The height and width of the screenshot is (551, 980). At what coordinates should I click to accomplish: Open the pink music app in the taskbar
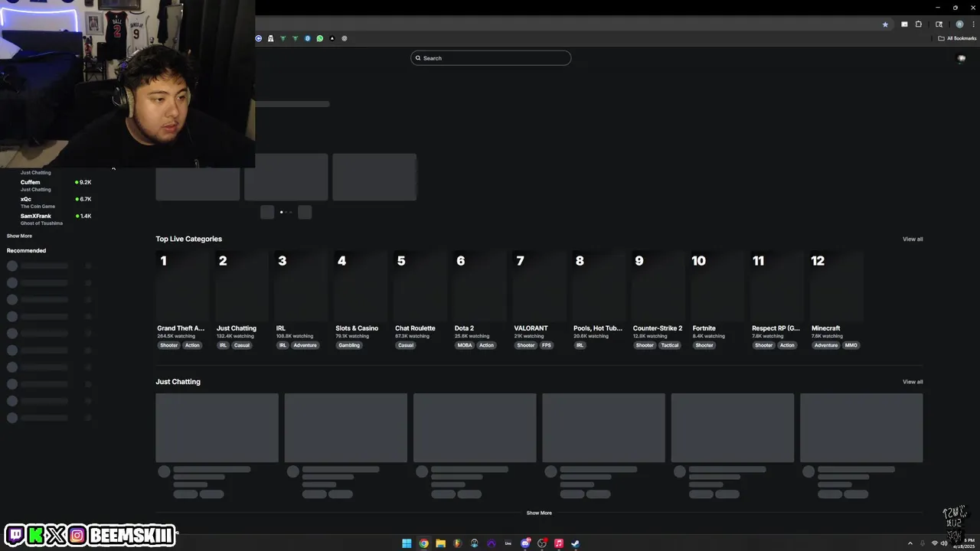pos(559,543)
